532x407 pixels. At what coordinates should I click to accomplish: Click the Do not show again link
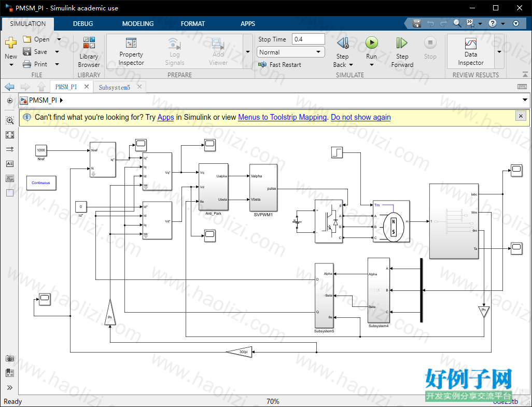click(361, 117)
